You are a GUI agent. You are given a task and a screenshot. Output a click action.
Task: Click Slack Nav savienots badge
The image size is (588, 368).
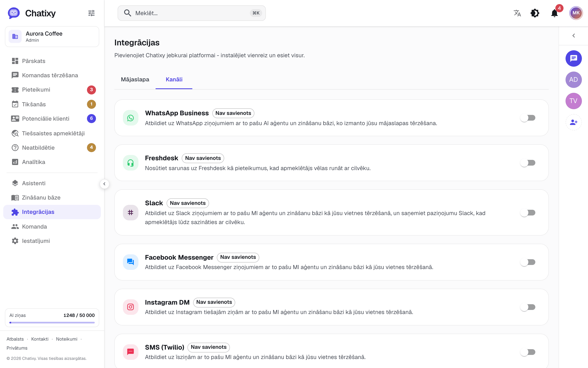click(188, 203)
